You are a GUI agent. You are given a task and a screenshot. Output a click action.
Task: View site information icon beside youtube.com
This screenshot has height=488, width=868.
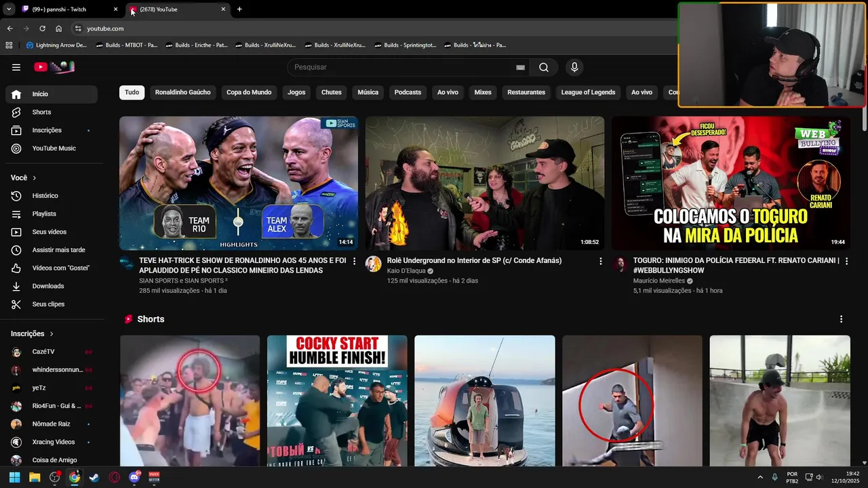78,28
